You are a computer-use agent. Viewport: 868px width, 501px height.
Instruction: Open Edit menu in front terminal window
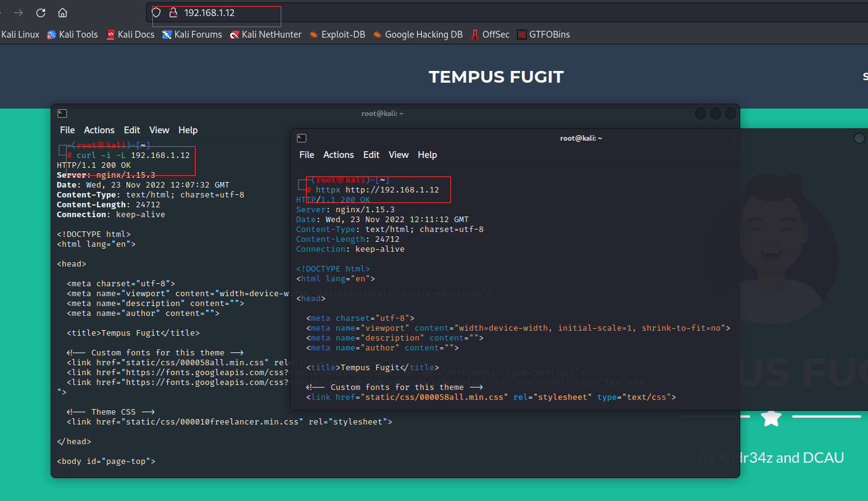(371, 155)
